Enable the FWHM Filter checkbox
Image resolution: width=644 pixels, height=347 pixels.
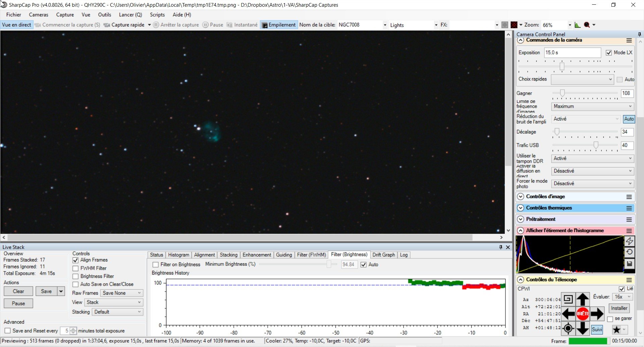[75, 268]
